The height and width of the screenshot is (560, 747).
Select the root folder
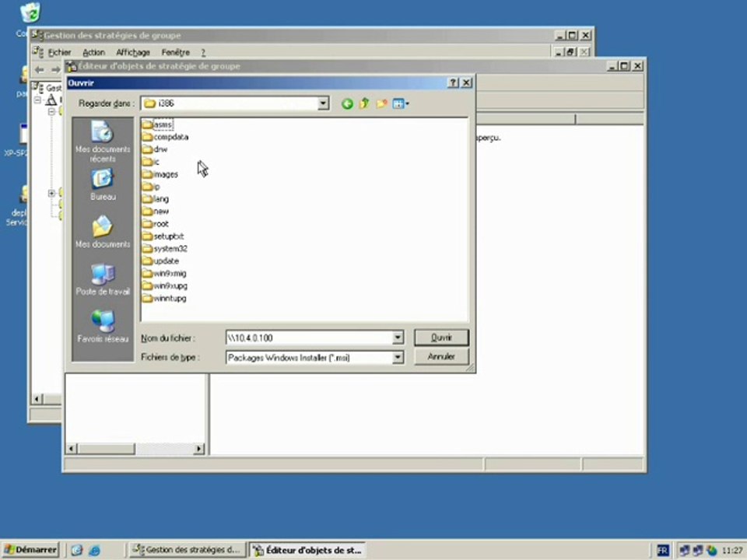(x=156, y=224)
